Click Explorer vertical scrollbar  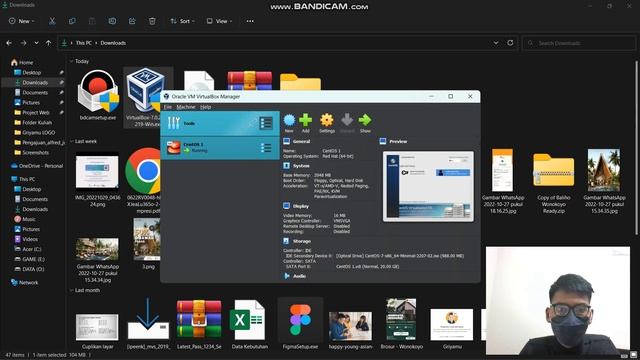(x=636, y=147)
